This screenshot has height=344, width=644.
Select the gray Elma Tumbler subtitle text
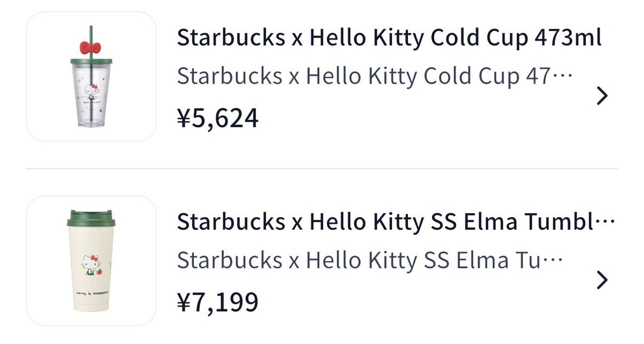pos(370,261)
